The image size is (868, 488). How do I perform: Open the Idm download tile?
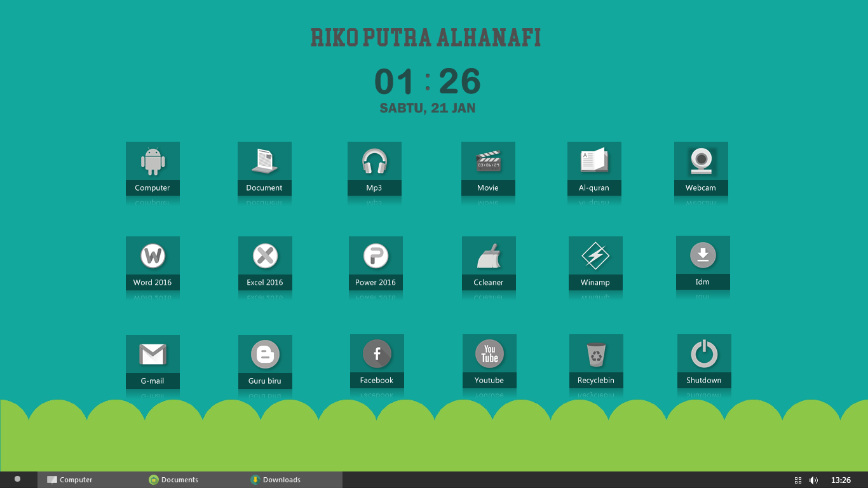click(x=703, y=262)
